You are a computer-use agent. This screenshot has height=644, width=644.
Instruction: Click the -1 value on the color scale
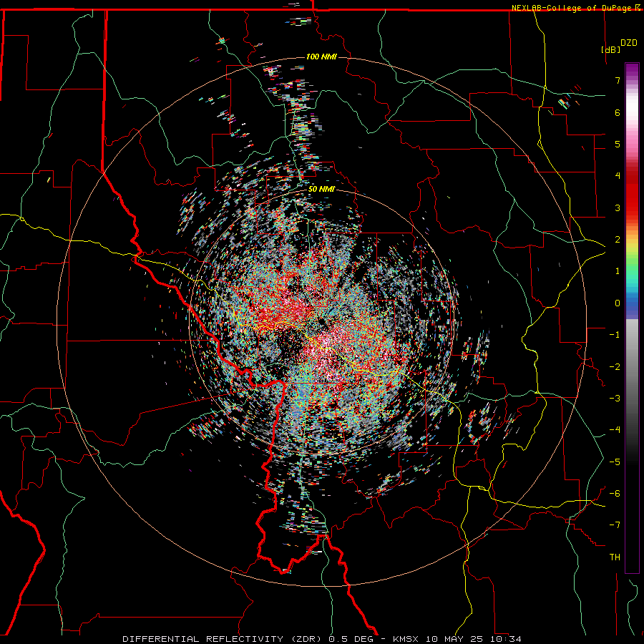(x=615, y=335)
